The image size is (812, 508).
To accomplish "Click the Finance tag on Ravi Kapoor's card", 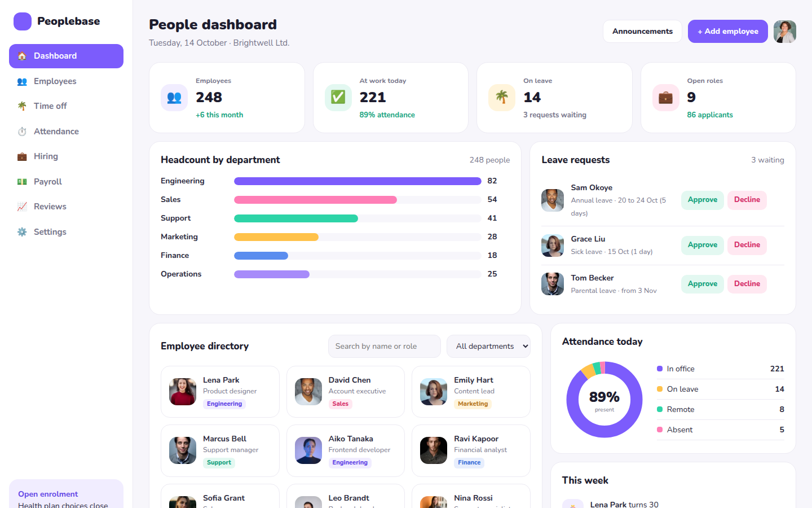I will click(469, 463).
